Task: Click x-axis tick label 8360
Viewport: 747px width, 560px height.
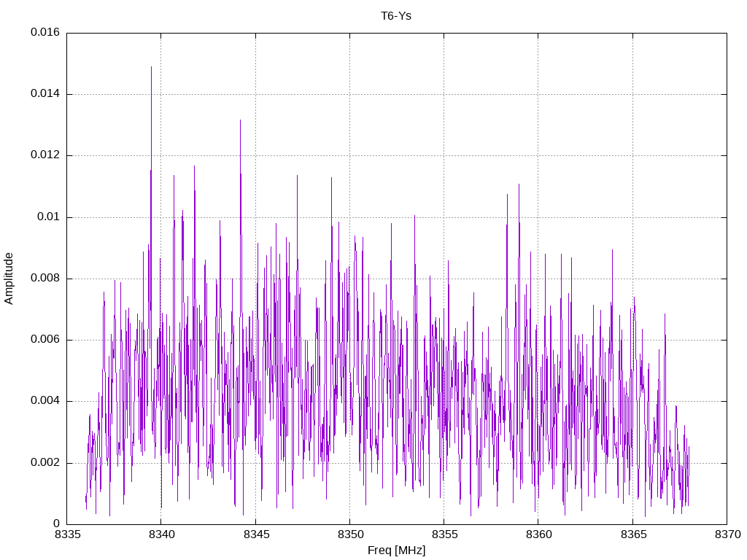Action: coord(539,534)
